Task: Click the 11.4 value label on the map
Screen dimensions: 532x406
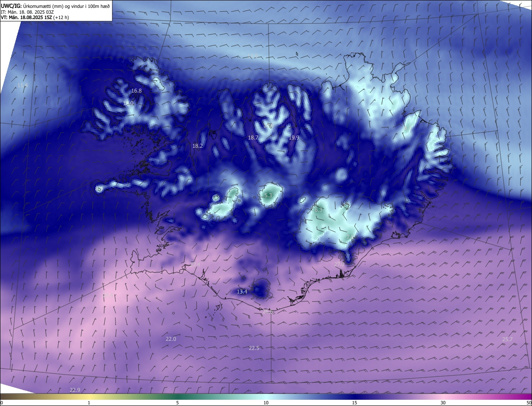Action: [x=22, y=86]
